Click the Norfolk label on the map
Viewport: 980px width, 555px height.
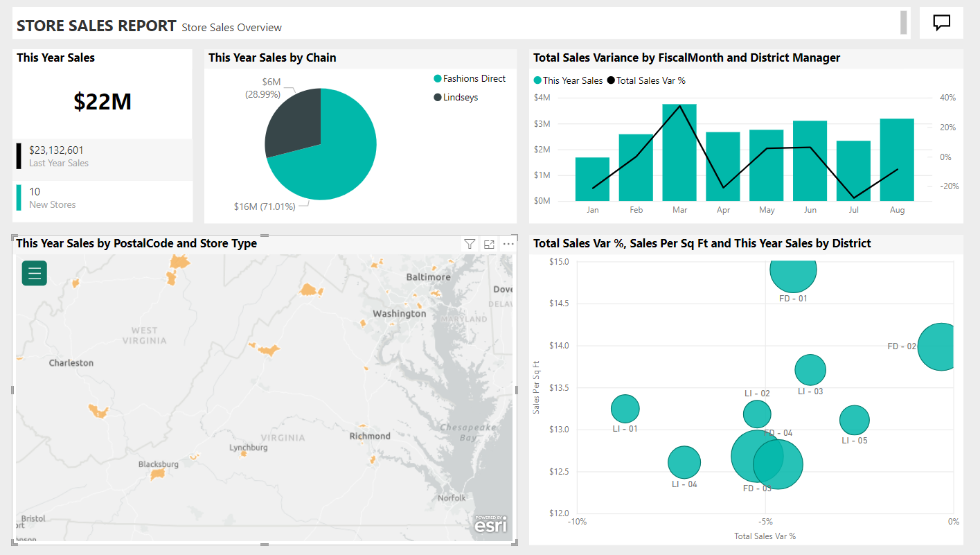(452, 498)
